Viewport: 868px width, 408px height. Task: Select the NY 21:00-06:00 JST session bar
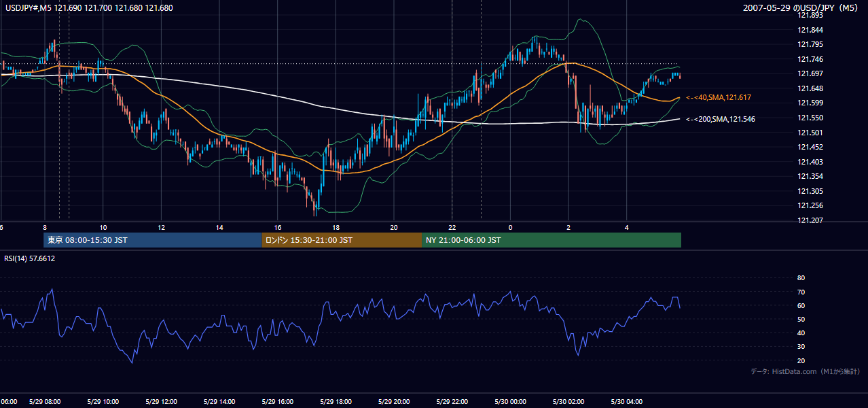[551, 240]
